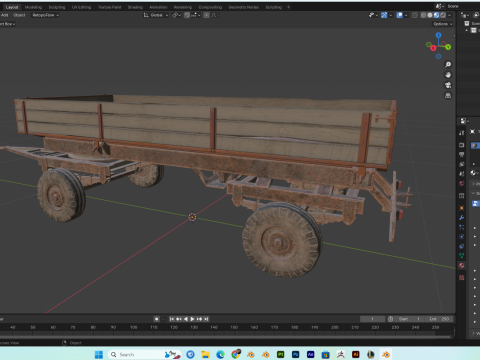Open the Particles properties tab
Image resolution: width=480 pixels, height=360 pixels.
(462, 227)
